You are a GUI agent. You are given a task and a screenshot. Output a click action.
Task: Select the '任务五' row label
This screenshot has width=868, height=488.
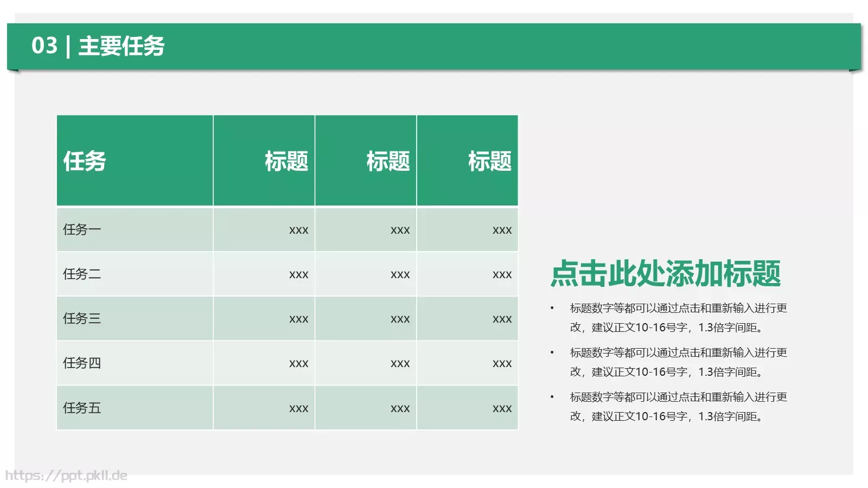(x=82, y=408)
